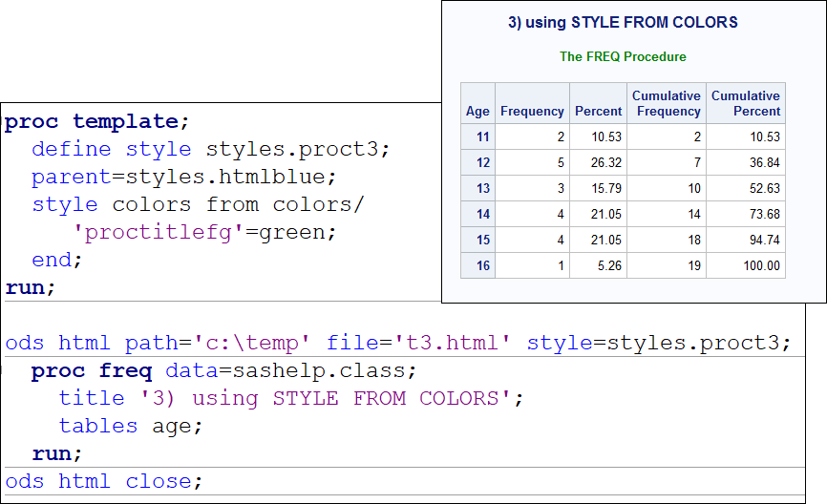Image resolution: width=827 pixels, height=504 pixels.
Task: Click the '3) using STYLE FROM COLORS' output title
Action: [623, 23]
